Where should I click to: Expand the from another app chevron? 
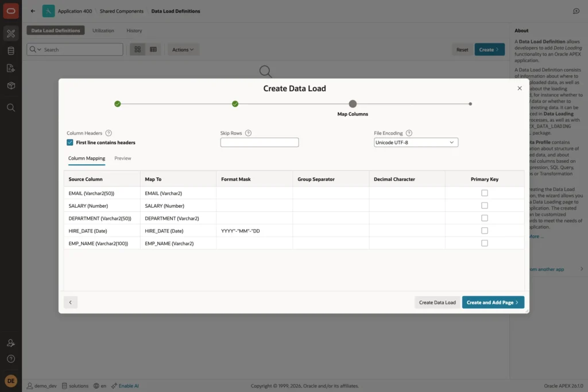tap(582, 269)
